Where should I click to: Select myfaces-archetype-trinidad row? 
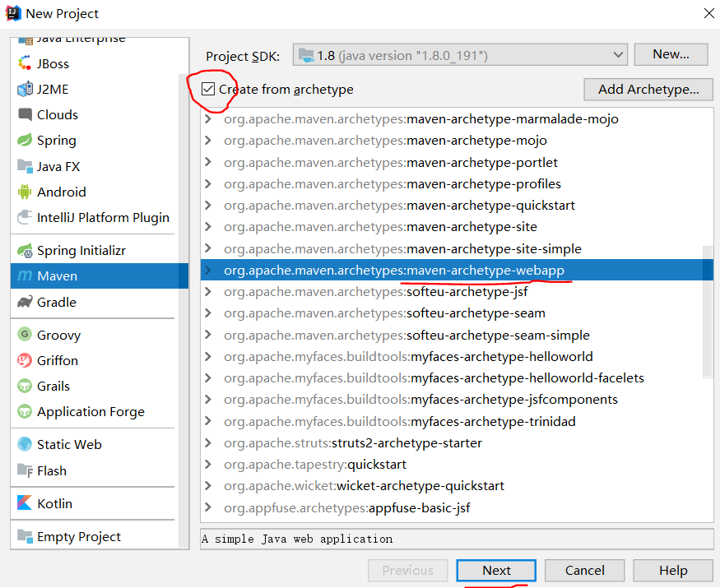[x=452, y=421]
